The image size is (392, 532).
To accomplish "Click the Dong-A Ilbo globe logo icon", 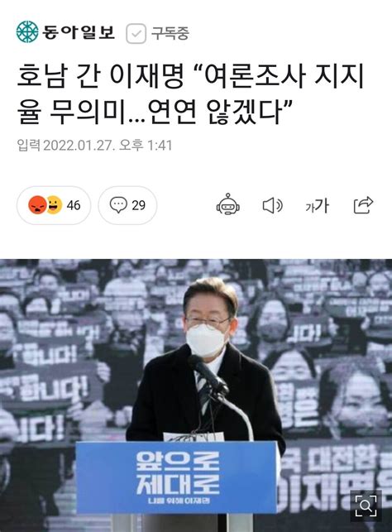I will (x=27, y=32).
